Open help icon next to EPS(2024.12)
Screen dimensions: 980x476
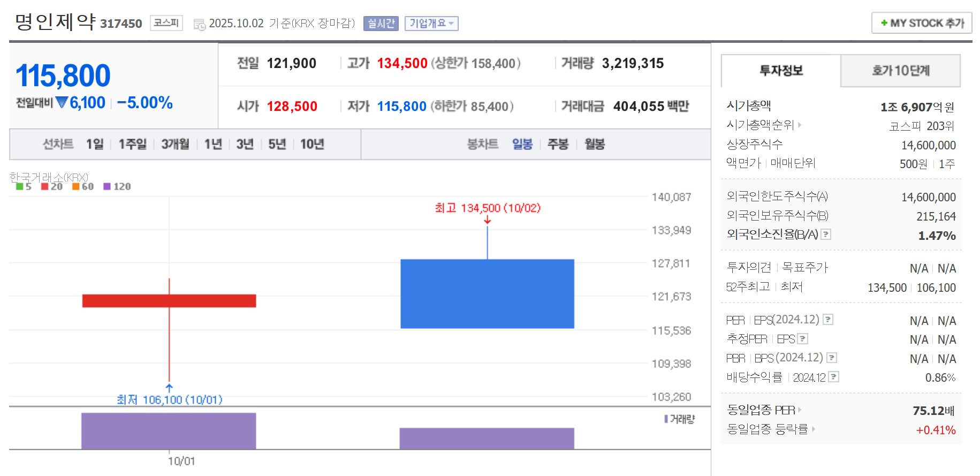coord(828,320)
